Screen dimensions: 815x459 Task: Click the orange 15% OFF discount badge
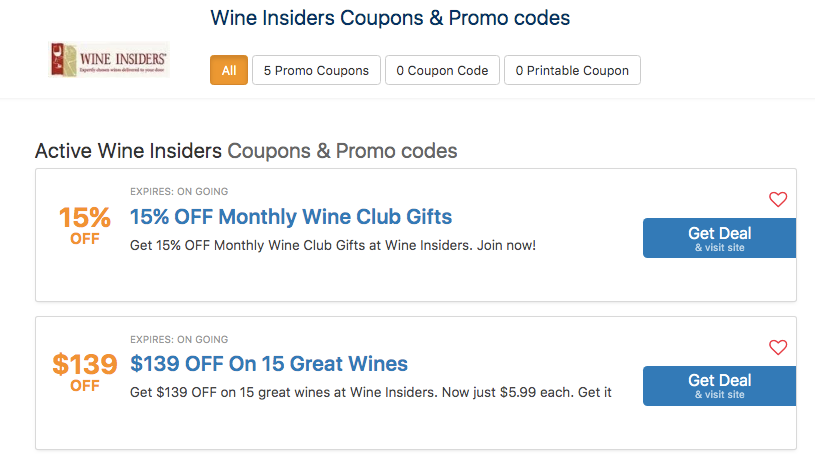(x=84, y=225)
